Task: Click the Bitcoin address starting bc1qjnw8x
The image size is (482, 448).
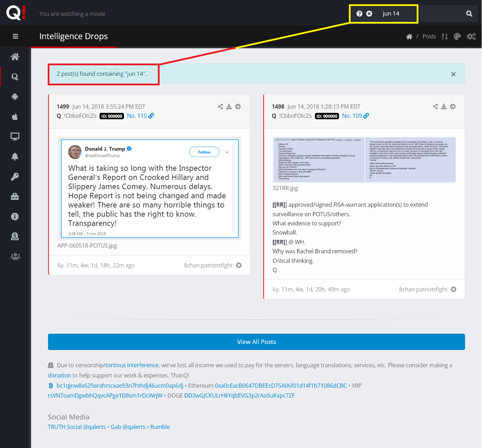Action: [x=120, y=386]
